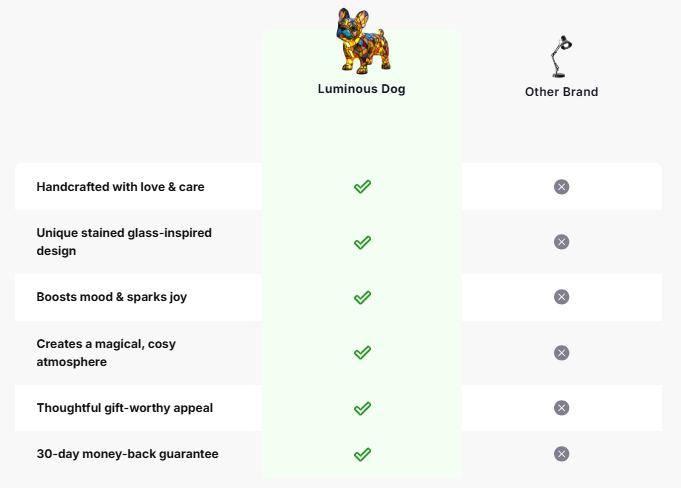Click green checkmark for cosy atmosphere row
This screenshot has height=488, width=681.
coord(362,352)
